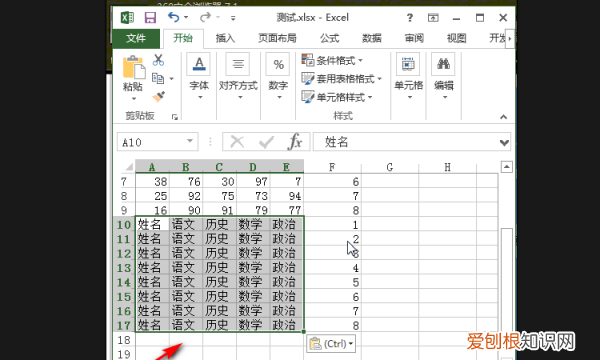Click cell E17 containing 政治
This screenshot has width=600, height=360.
click(x=287, y=325)
